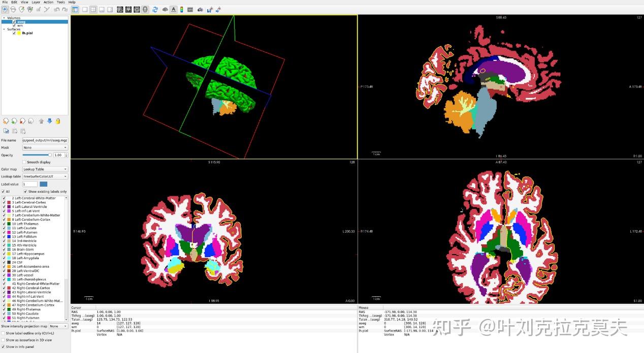Open the Tools menu

coord(61,2)
